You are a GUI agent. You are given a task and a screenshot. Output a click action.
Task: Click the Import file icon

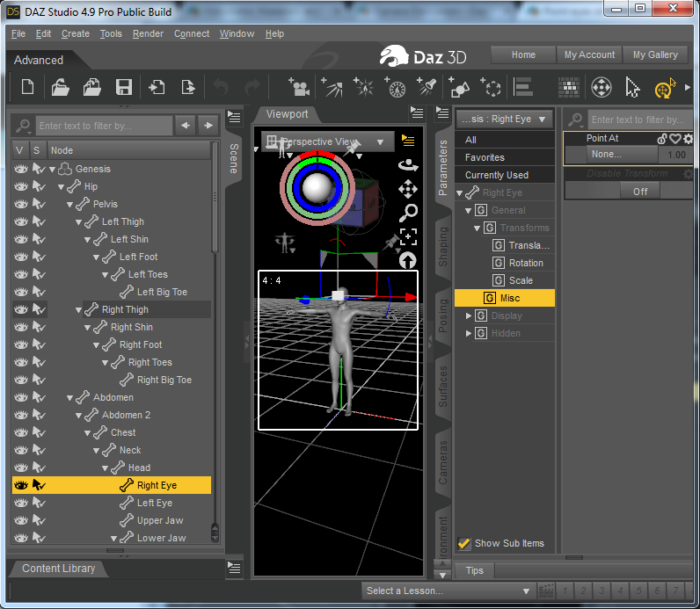tap(157, 87)
